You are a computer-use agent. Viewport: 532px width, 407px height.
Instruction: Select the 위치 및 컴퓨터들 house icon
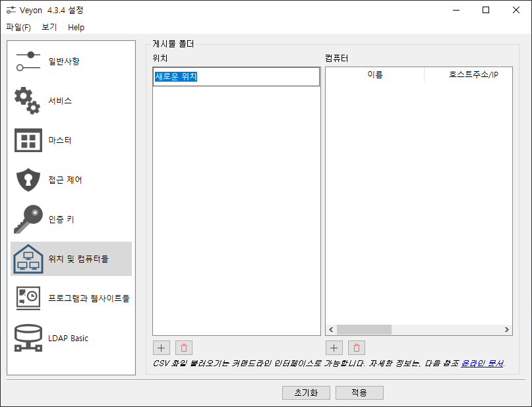[x=28, y=259]
